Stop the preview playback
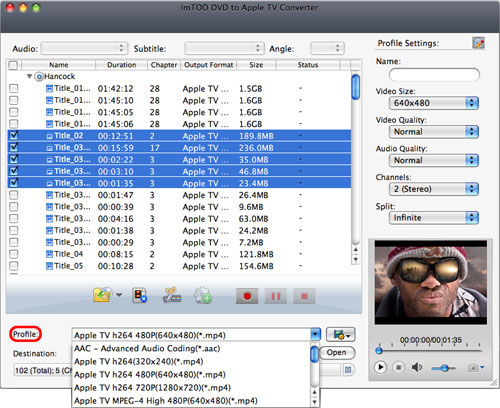The width and height of the screenshot is (500, 408). pyautogui.click(x=398, y=367)
